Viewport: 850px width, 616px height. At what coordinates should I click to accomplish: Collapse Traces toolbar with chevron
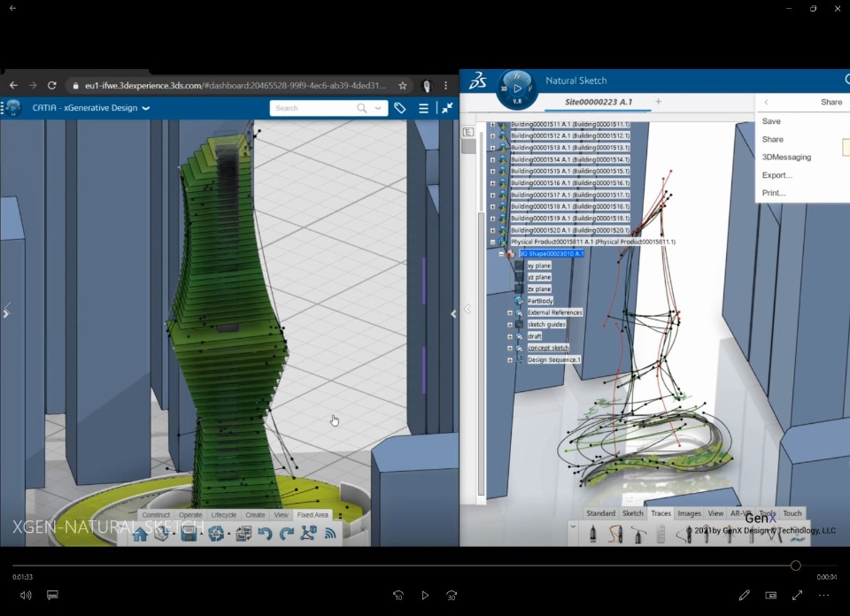click(573, 526)
